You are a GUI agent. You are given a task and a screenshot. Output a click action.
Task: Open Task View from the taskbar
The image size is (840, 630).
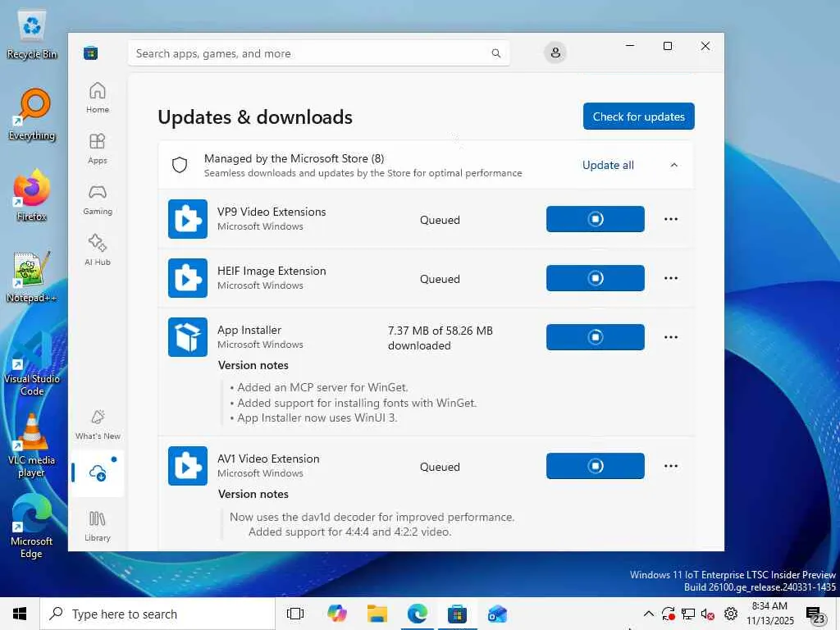click(x=295, y=614)
